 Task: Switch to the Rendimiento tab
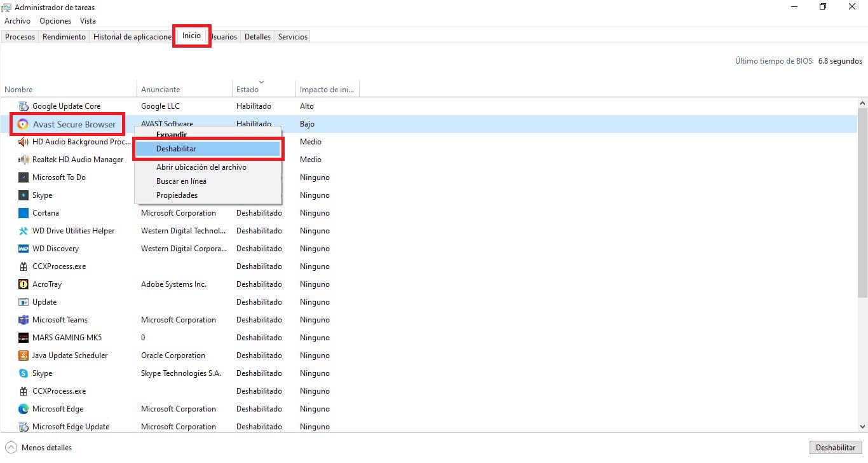[x=64, y=37]
